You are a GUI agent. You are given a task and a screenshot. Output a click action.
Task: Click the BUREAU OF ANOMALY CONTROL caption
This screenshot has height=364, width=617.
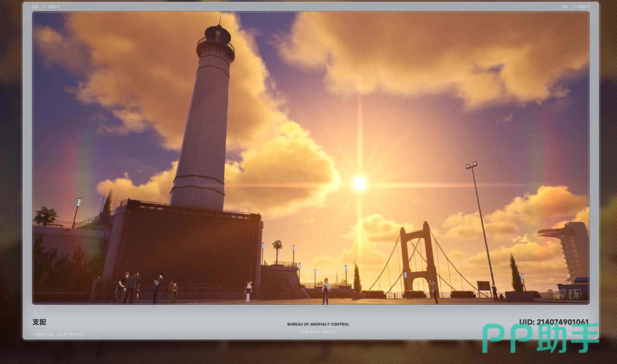318,325
